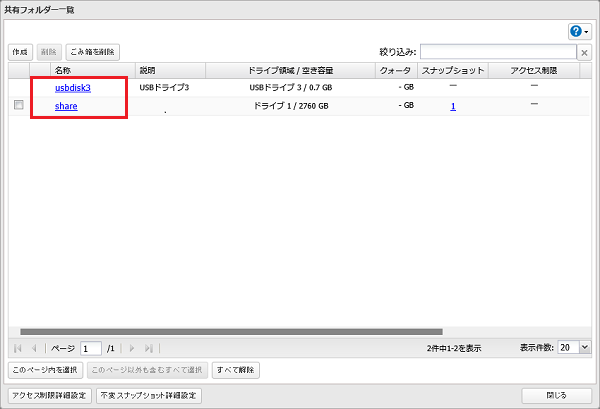Click the disabled 削除 button
The height and width of the screenshot is (409, 600).
click(x=49, y=52)
